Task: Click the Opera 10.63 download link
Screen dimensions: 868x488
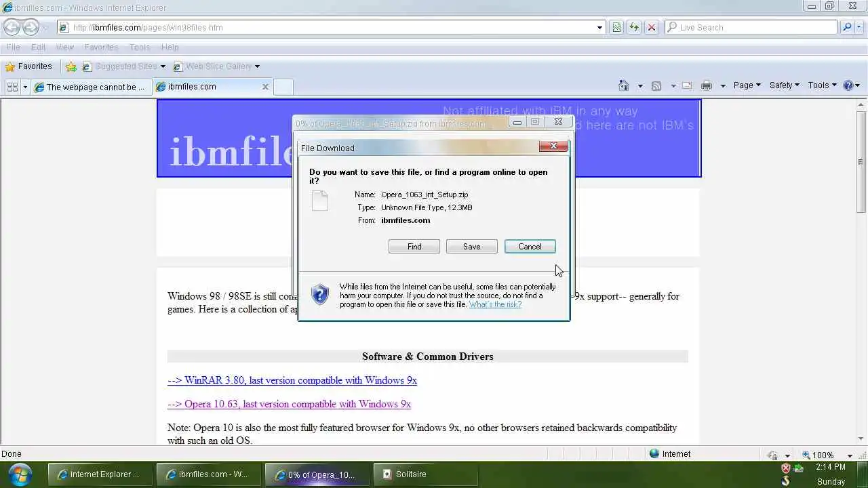Action: coord(289,404)
